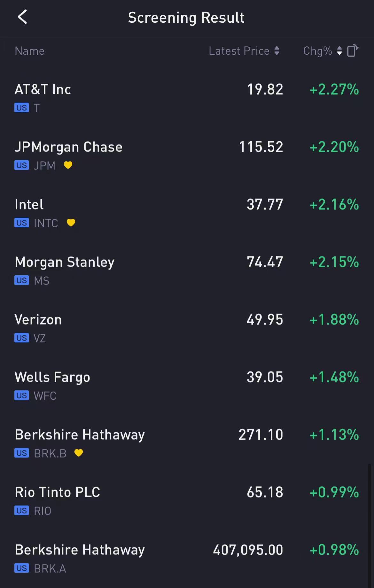Sort by Latest Price arrows
Image resolution: width=374 pixels, height=588 pixels.
coord(277,51)
